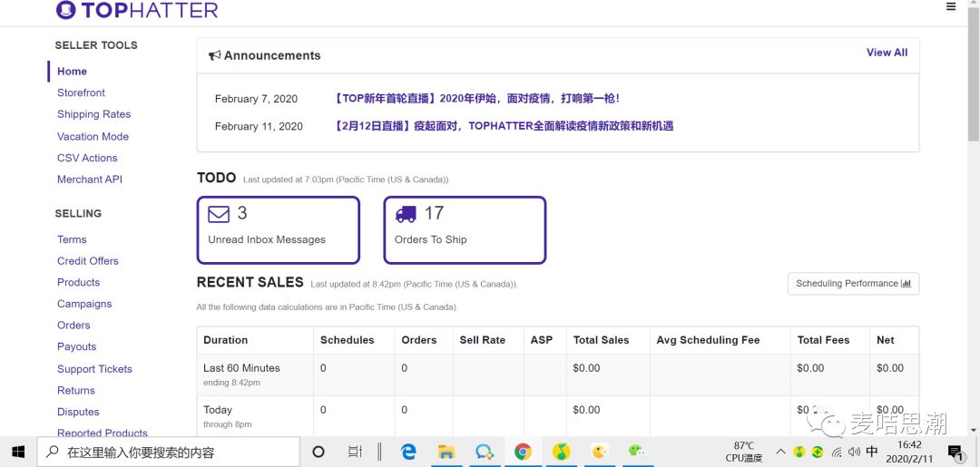Open Credit Offers in sidebar
Viewport: 980px width, 467px height.
pos(87,261)
